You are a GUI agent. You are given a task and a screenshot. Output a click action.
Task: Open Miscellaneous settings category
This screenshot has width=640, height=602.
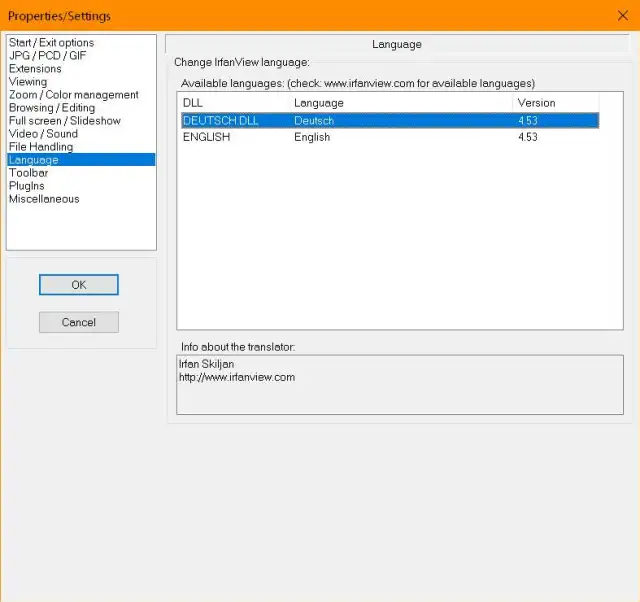click(44, 199)
